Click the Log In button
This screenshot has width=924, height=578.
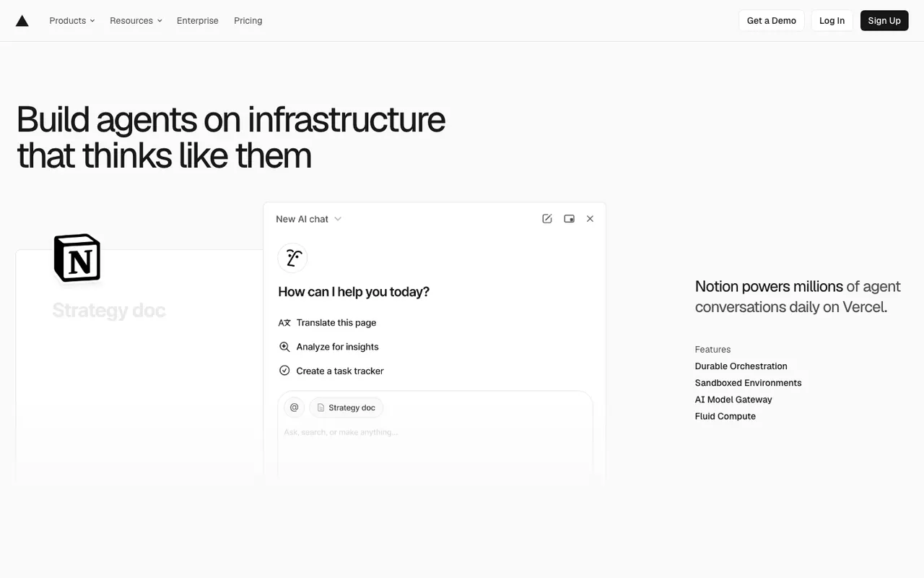(832, 20)
